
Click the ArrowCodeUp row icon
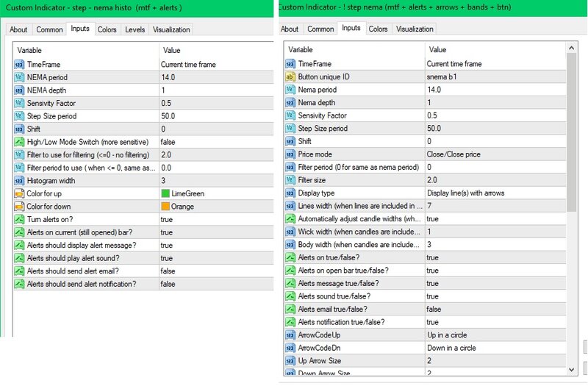click(290, 335)
